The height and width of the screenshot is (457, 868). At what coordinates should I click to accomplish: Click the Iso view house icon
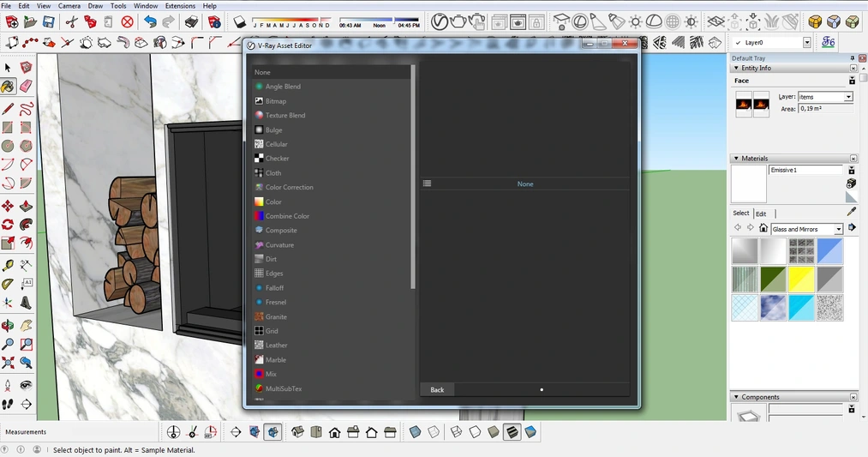coord(298,432)
